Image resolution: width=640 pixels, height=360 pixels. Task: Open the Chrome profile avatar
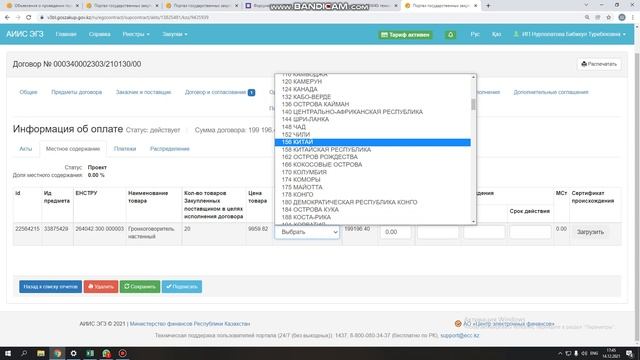pos(622,18)
